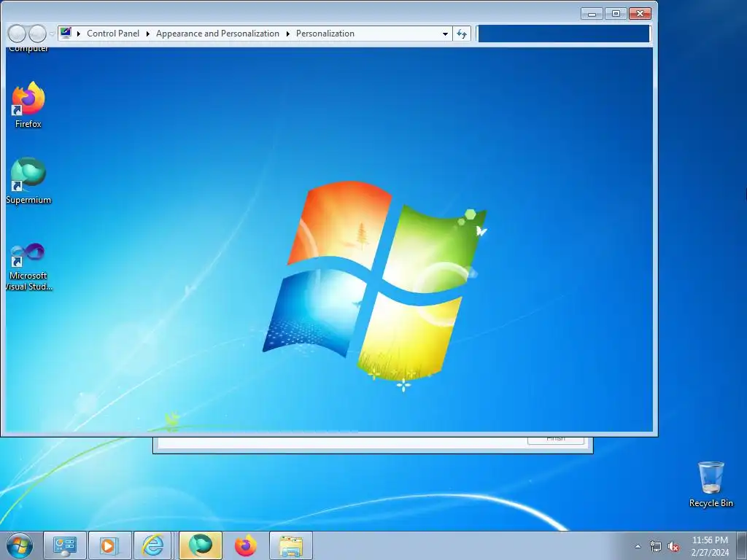Show hidden system tray icons
This screenshot has width=747, height=560.
638,546
